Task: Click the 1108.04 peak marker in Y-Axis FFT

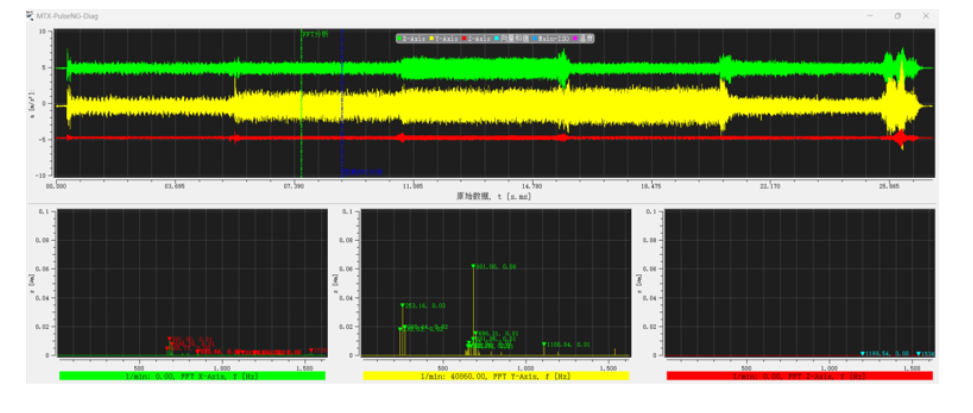Action: coord(544,344)
